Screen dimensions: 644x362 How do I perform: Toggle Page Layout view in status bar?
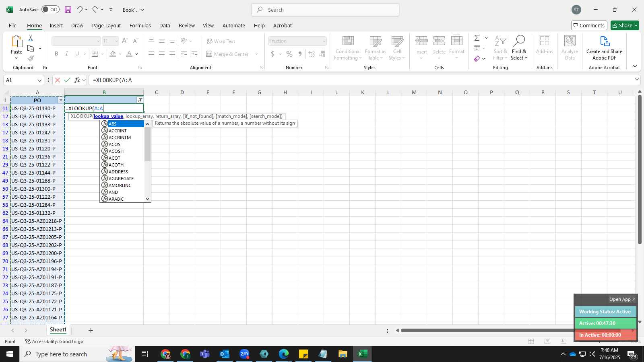pos(547,341)
